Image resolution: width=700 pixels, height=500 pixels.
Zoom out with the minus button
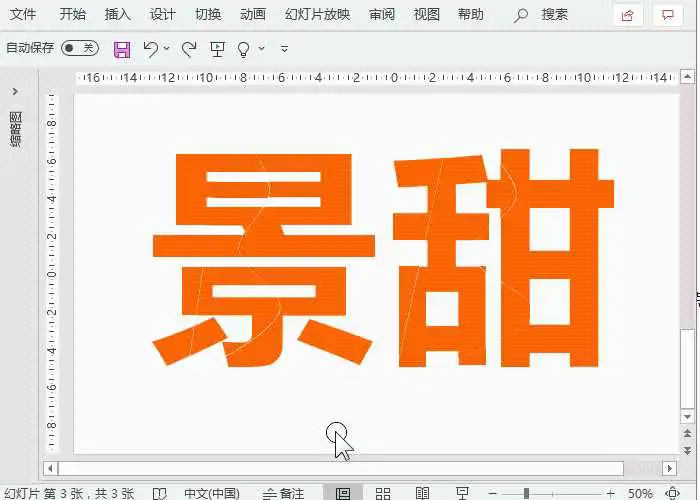[492, 493]
